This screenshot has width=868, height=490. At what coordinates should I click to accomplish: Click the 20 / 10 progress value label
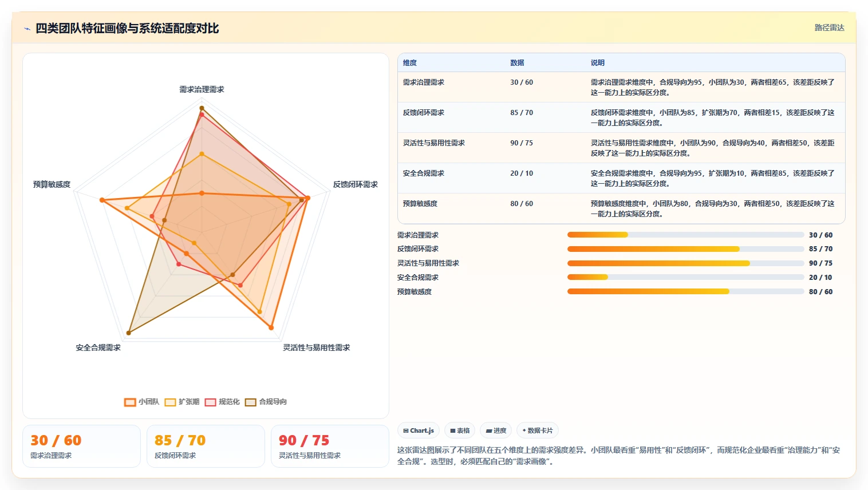tap(820, 278)
